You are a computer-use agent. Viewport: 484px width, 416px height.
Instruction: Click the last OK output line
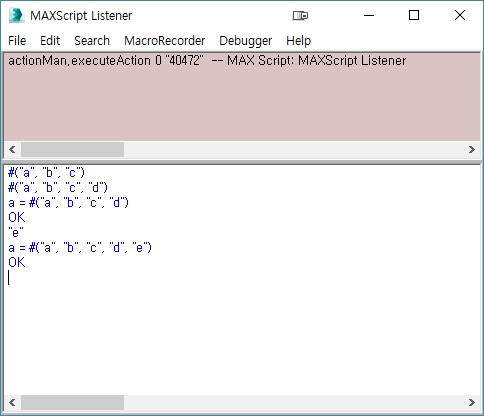point(17,262)
